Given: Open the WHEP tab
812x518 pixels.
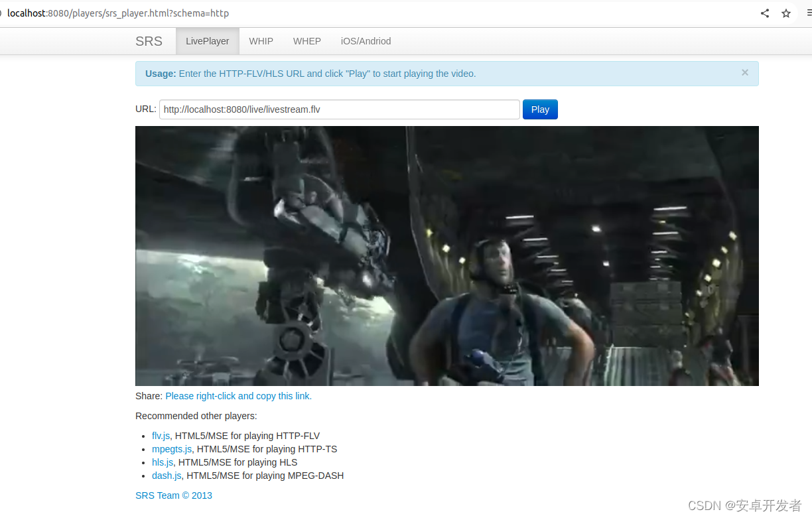Looking at the screenshot, I should (x=307, y=41).
